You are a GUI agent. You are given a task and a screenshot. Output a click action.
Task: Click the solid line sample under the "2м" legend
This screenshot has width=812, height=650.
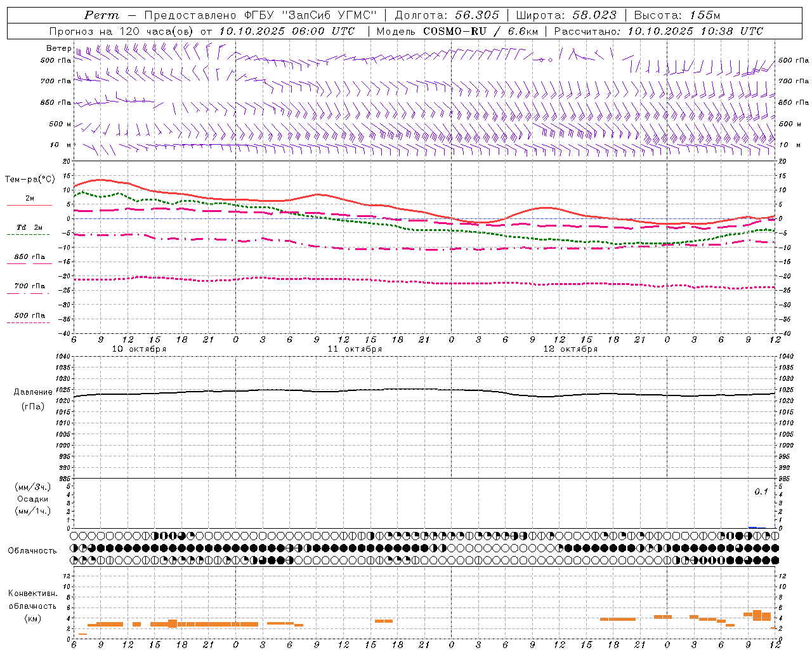tap(29, 205)
